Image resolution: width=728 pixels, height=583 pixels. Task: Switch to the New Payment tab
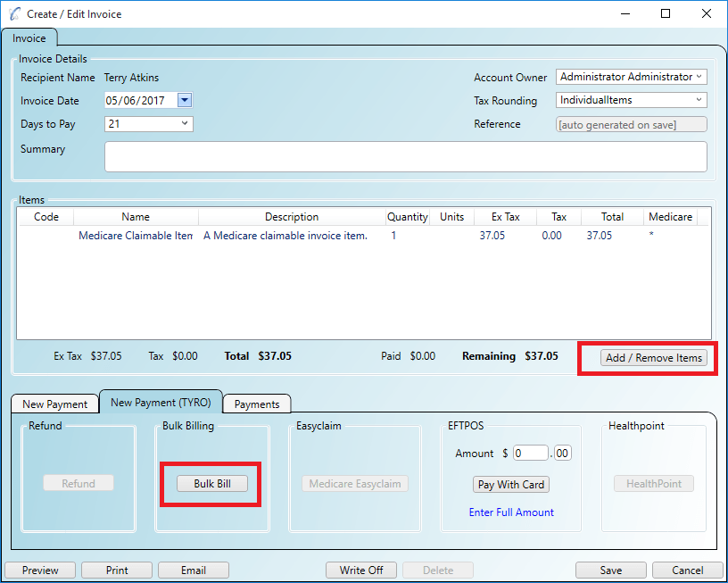tap(54, 404)
